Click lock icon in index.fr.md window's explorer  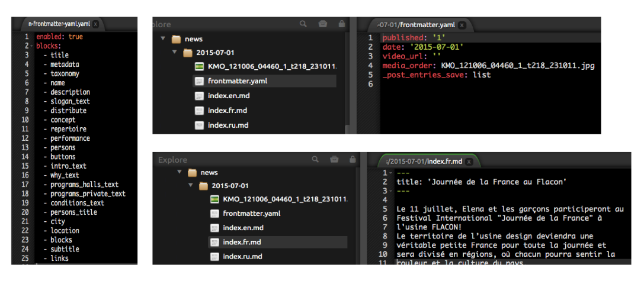pos(353,159)
